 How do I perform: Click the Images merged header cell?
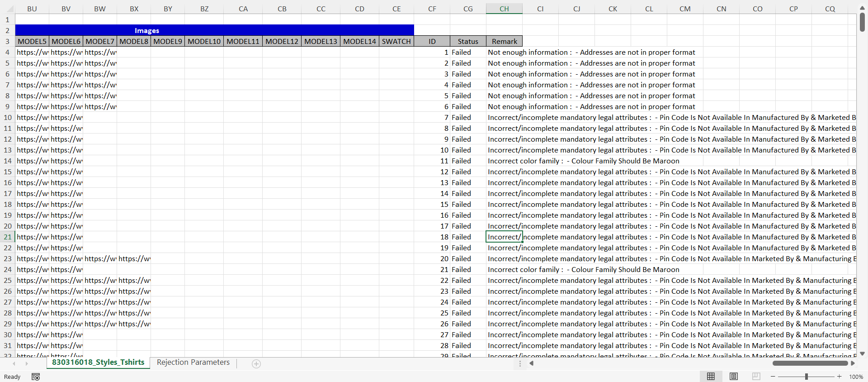[215, 30]
